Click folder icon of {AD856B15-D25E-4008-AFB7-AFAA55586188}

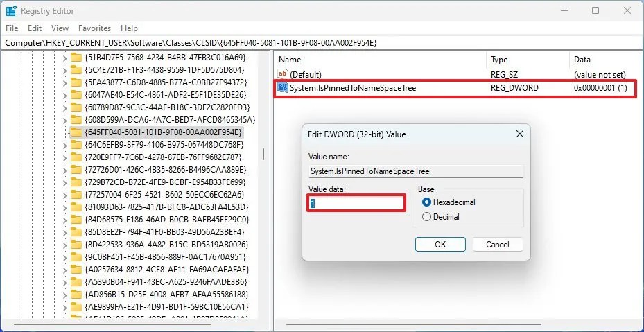[x=76, y=294]
